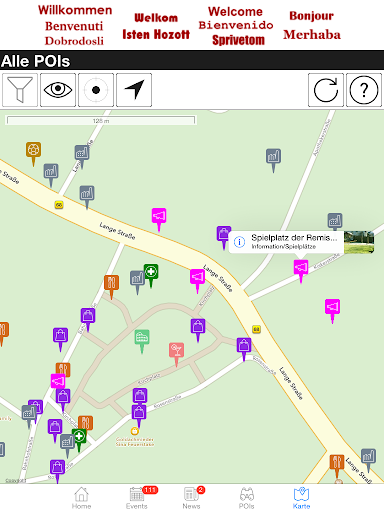Open info for Spielplatz der Remis callout
Viewport: 384px width, 512px height.
(x=239, y=242)
